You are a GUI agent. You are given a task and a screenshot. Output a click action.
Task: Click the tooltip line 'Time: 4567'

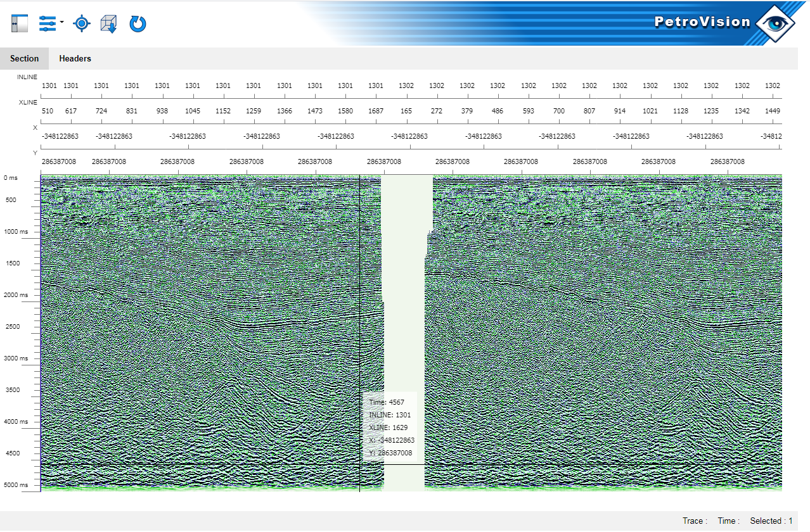[x=387, y=402]
